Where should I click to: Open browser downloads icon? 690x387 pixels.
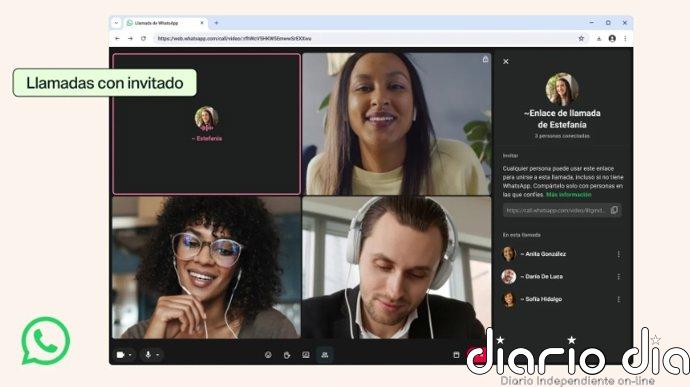pyautogui.click(x=599, y=39)
